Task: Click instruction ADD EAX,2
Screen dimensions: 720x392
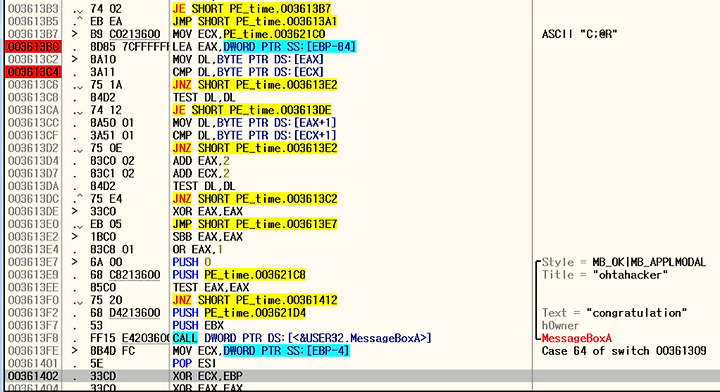Action: pyautogui.click(x=201, y=161)
